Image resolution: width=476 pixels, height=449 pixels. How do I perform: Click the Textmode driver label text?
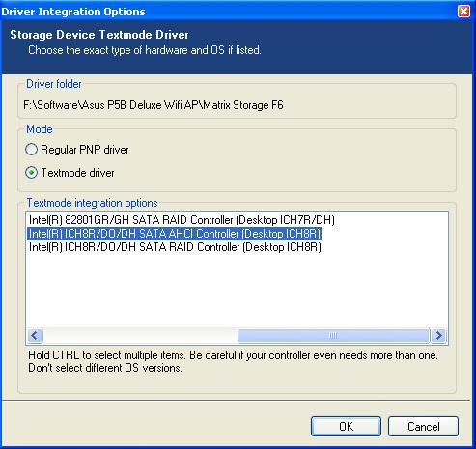coord(77,173)
